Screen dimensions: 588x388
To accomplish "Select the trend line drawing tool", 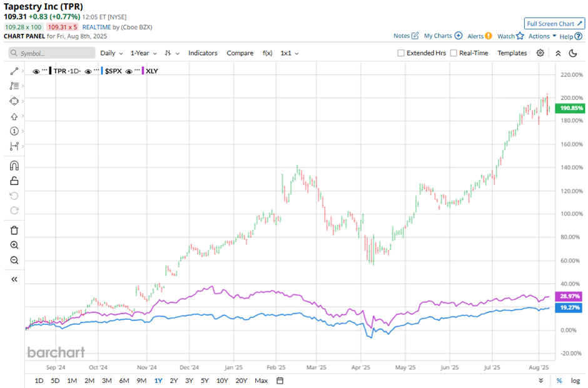I will [x=14, y=71].
